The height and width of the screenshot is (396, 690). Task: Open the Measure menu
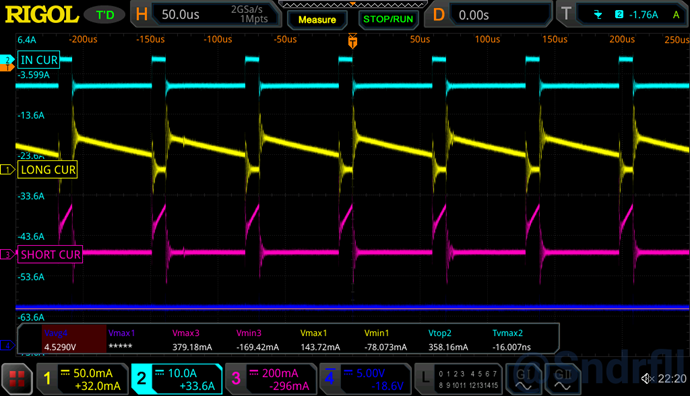tap(317, 20)
